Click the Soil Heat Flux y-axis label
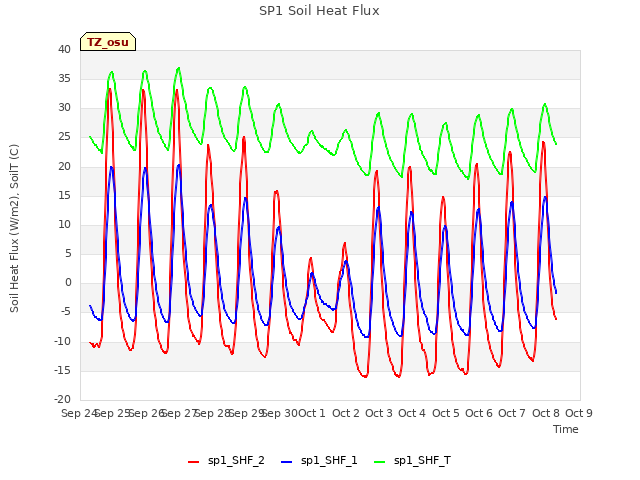The image size is (640, 480). (14, 229)
